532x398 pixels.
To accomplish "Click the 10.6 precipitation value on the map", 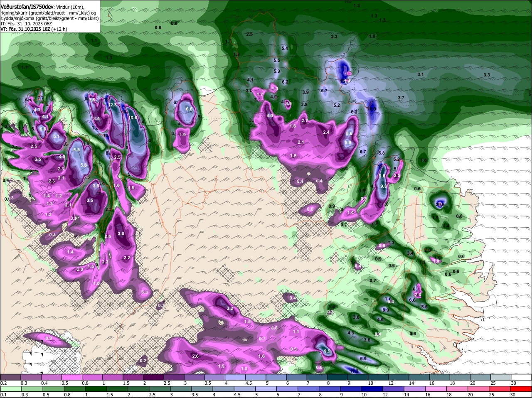I will tap(133, 118).
